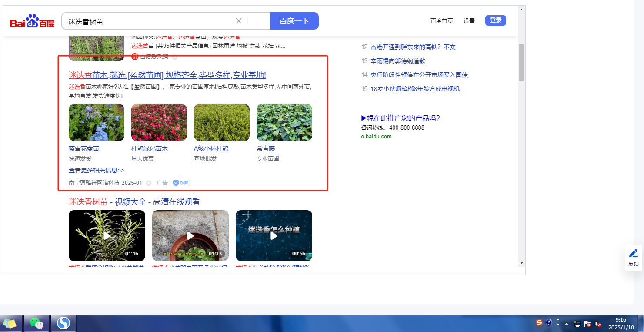Click the 百度爱采购 shop icon

(135, 57)
